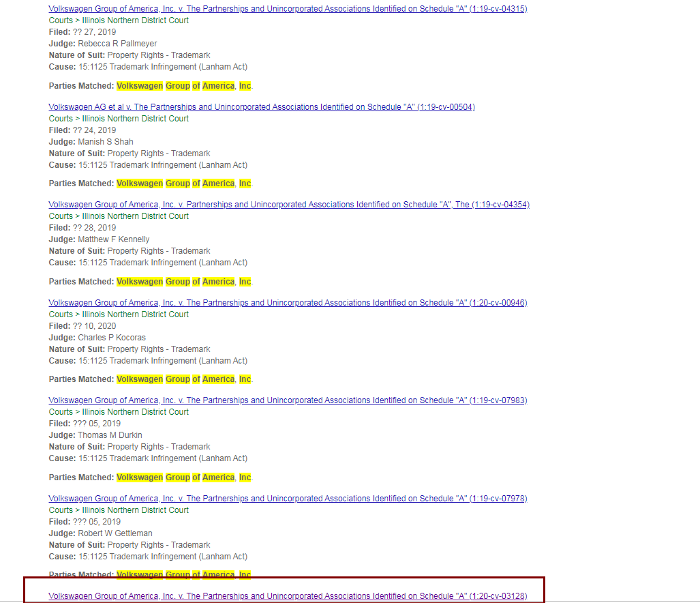Select text 'Charles P Kocoras'
Viewport: 700px width, 603px height.
pyautogui.click(x=112, y=337)
